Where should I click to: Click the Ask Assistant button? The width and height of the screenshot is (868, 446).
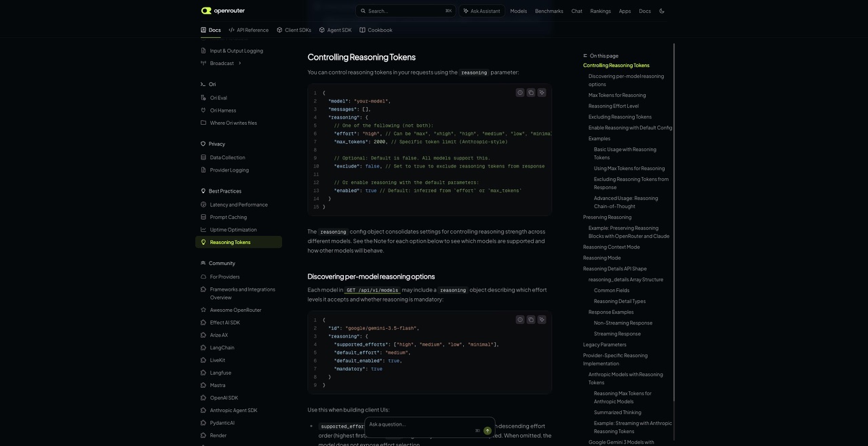coord(481,11)
